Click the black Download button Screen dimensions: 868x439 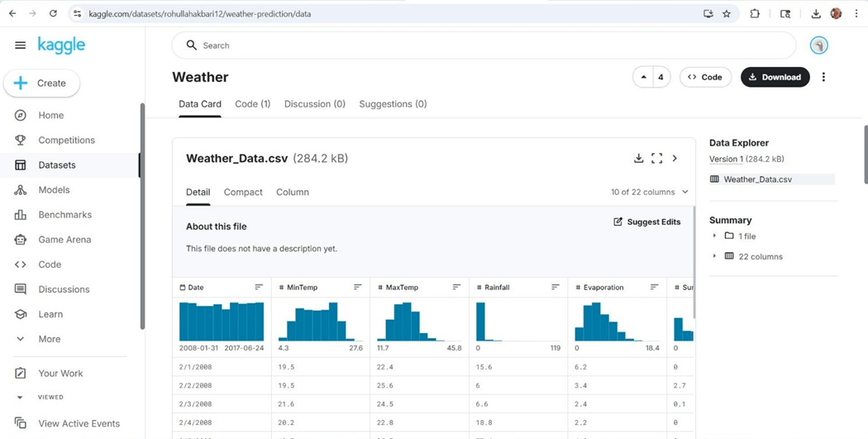coord(775,77)
